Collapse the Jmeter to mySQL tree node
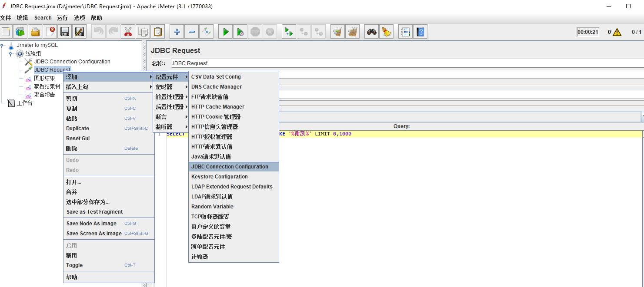This screenshot has width=644, height=287. pyautogui.click(x=3, y=45)
